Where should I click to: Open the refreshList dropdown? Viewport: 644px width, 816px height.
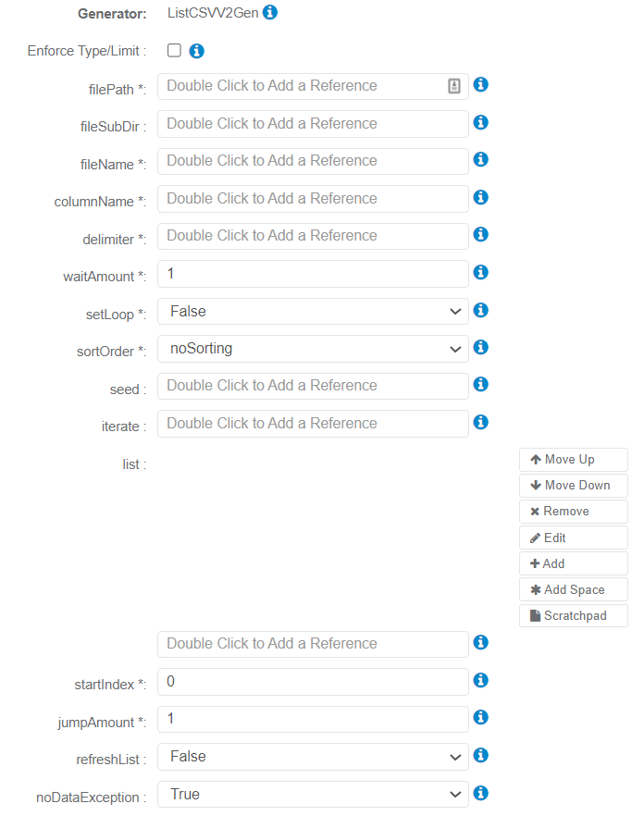pyautogui.click(x=313, y=757)
